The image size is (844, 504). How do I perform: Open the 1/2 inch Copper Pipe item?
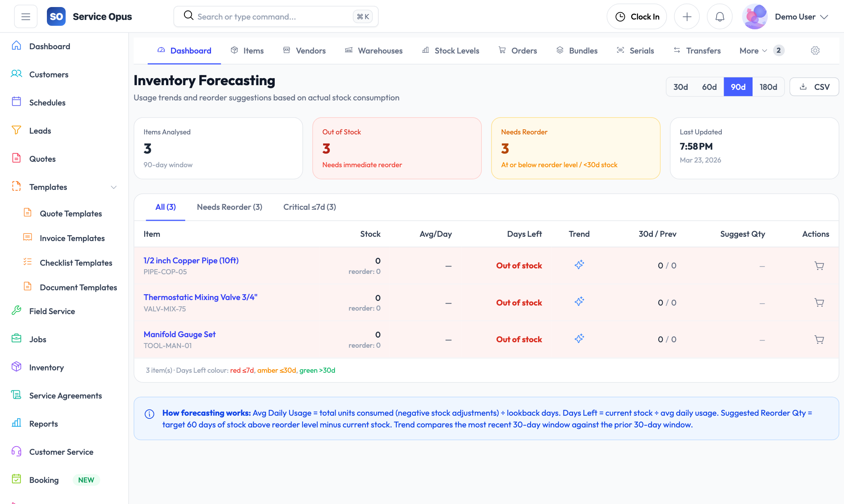tap(191, 260)
